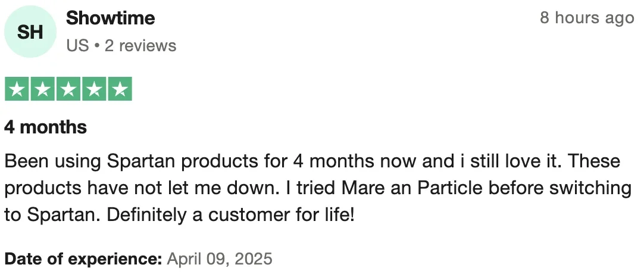Open the reviewer's 2 reviews count

pos(140,46)
